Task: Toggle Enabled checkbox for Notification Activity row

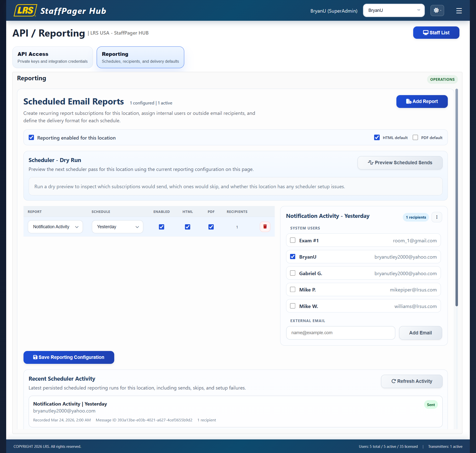Action: (161, 227)
